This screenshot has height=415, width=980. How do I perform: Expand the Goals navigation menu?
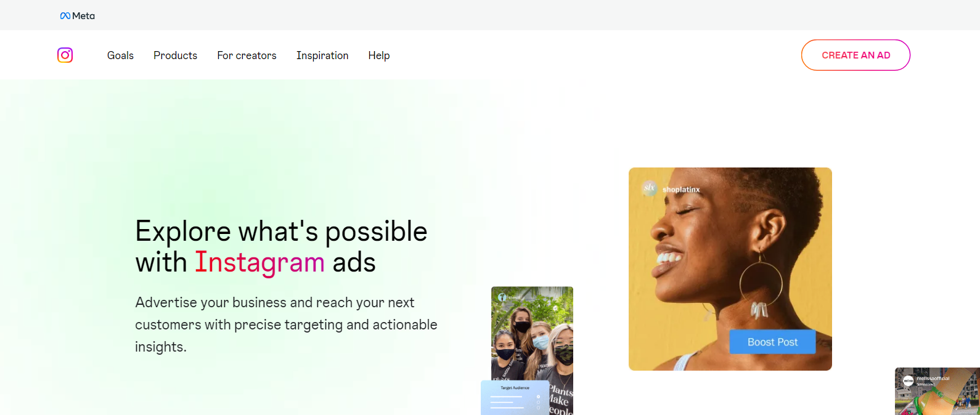click(x=120, y=55)
